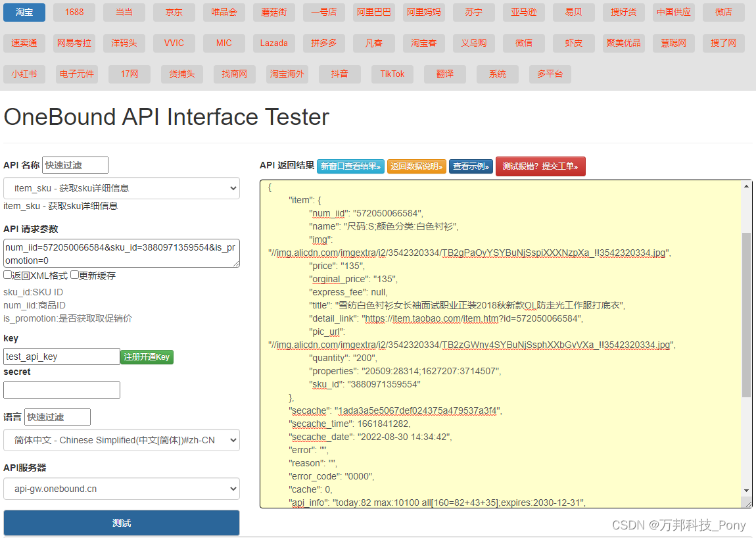The image size is (756, 538).
Task: Focus the 语言 quick filter field
Action: click(57, 417)
